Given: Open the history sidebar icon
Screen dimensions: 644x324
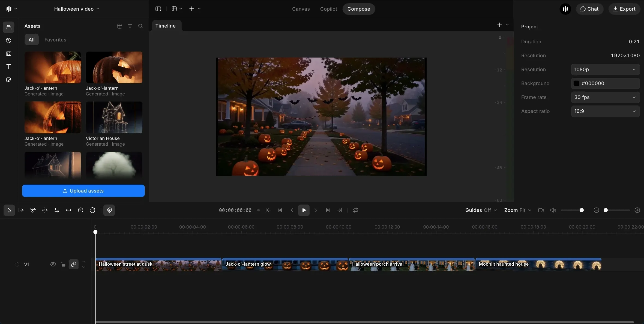Looking at the screenshot, I should (9, 40).
